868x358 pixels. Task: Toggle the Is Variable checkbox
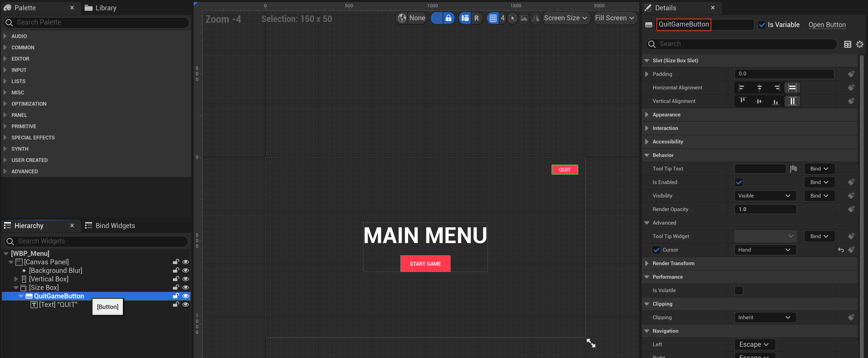pos(762,25)
